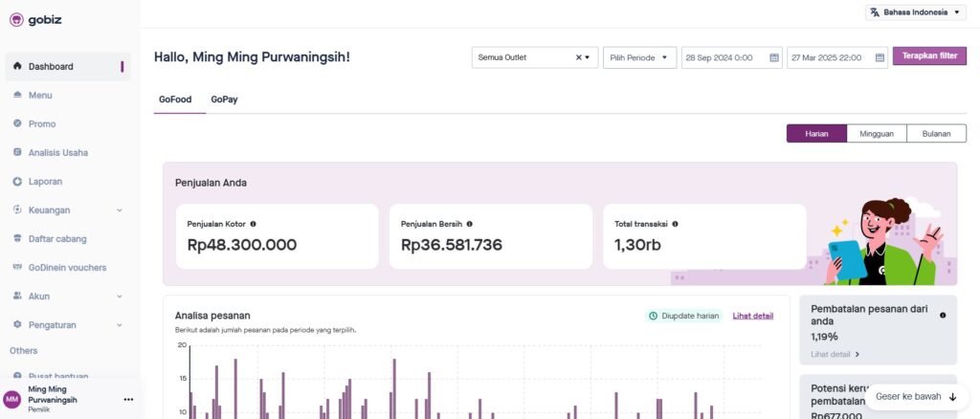Select the Harian view toggle

click(x=816, y=134)
